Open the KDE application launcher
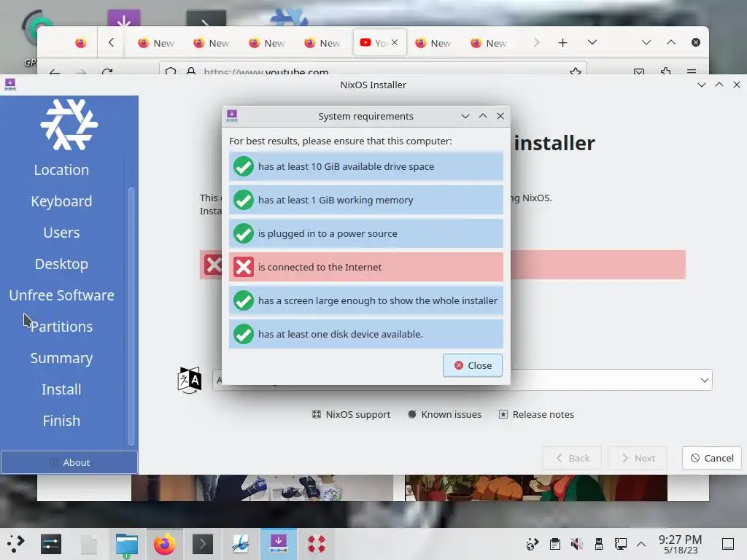Image resolution: width=747 pixels, height=560 pixels. (15, 544)
